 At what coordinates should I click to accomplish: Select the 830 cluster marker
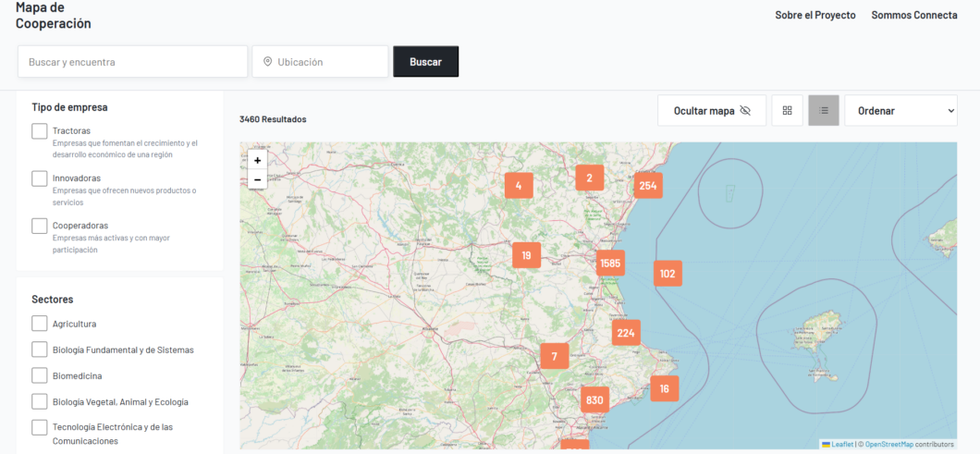pyautogui.click(x=594, y=400)
